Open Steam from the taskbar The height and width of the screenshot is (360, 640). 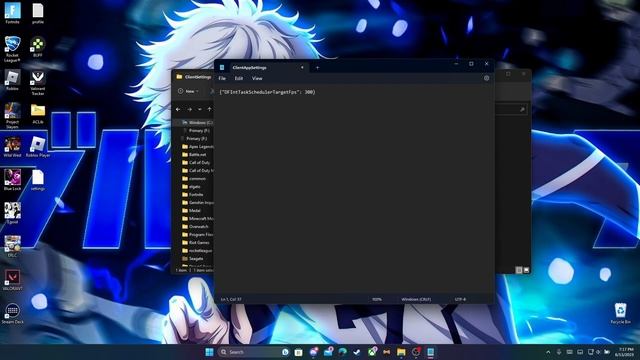[x=357, y=352]
